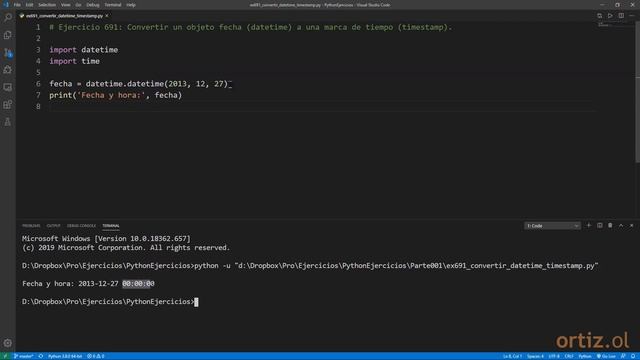Viewport: 640px width, 360px height.
Task: Run the code with the play icon
Action: coord(610,16)
